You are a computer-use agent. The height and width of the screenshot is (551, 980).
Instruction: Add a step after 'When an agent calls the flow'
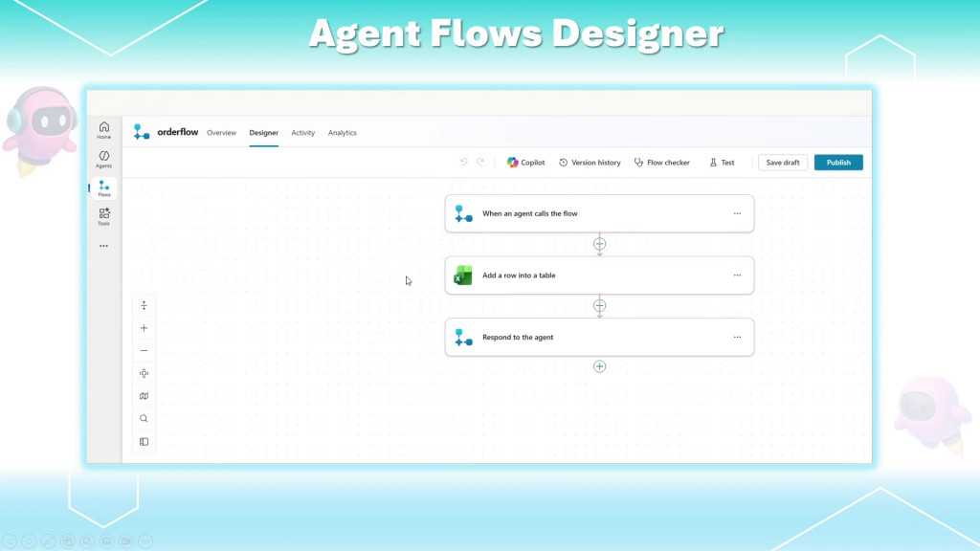click(x=599, y=244)
